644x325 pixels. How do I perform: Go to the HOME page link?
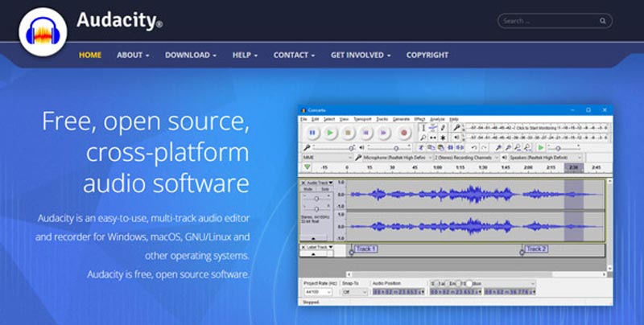90,55
